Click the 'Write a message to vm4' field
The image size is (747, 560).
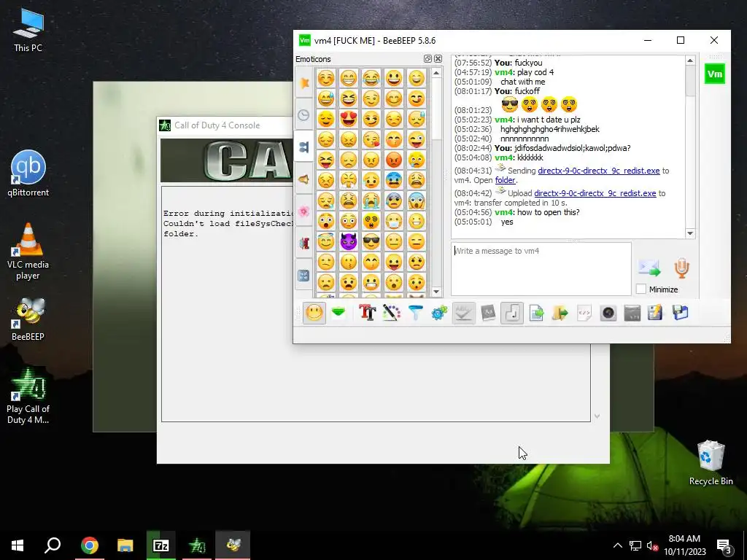541,269
